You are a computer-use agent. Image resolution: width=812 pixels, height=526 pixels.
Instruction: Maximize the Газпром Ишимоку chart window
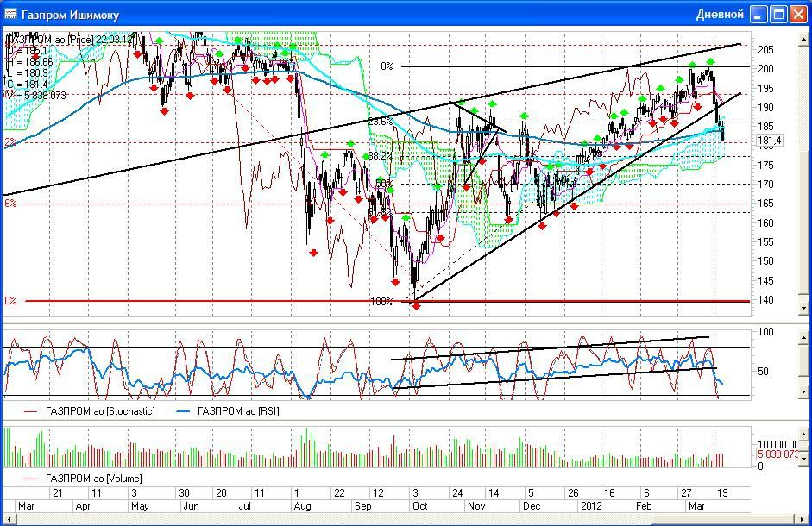point(779,14)
